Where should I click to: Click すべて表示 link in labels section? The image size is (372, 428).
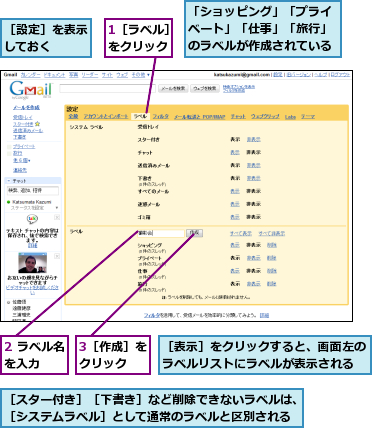241,233
